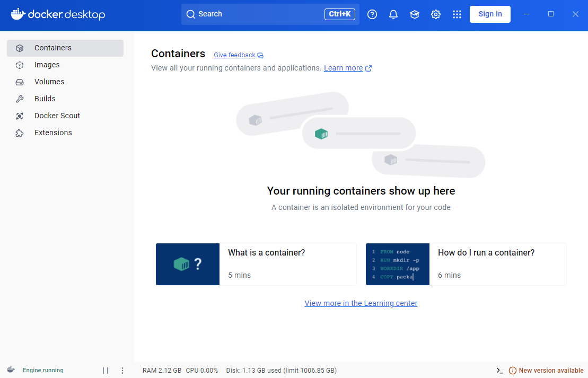Click the RAM 2.12 GB readout
Viewport: 588px width, 378px height.
(162, 371)
